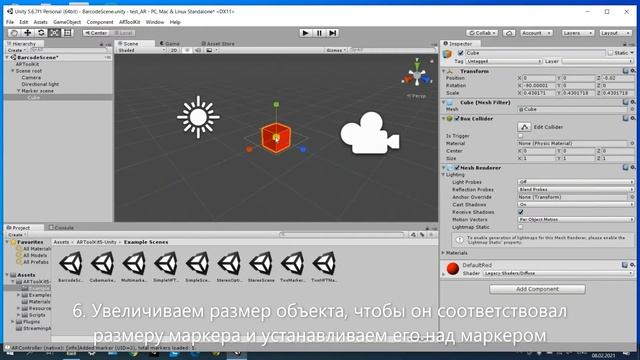Select the red cube in scene
This screenshot has width=640, height=360.
click(x=276, y=138)
